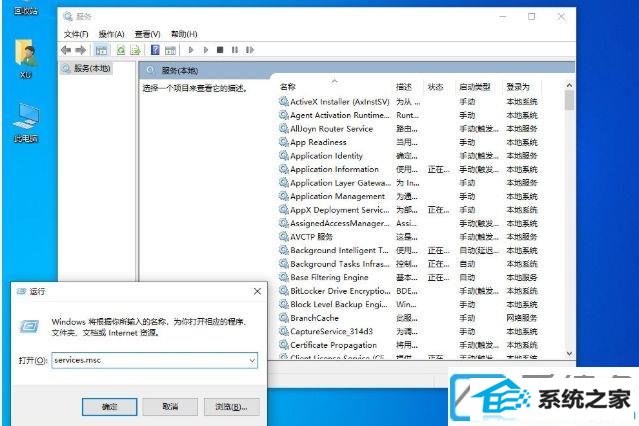
Task: Open the XU user folder desktop icon
Action: 26,59
